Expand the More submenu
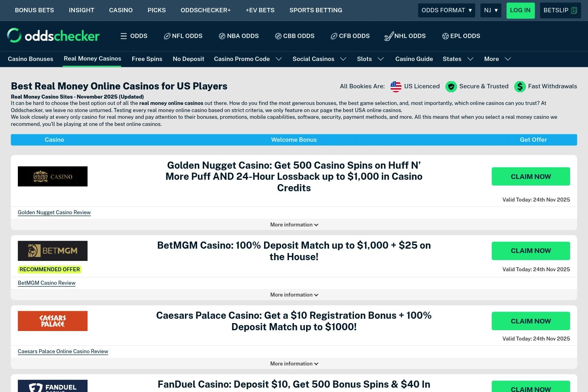The height and width of the screenshot is (392, 588). coord(508,59)
